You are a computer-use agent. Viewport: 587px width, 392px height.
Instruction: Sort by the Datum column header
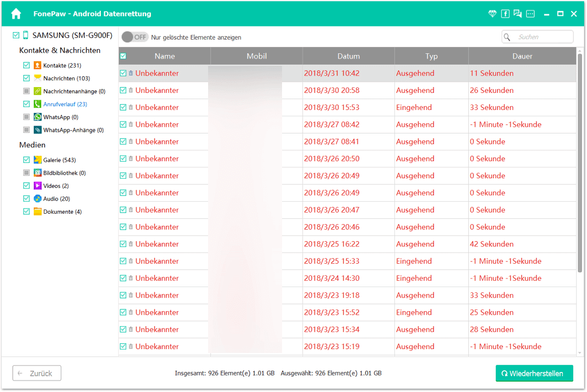coord(349,56)
